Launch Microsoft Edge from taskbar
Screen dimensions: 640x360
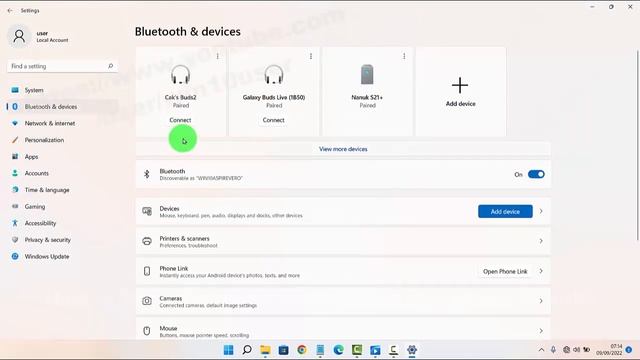[x=338, y=350]
